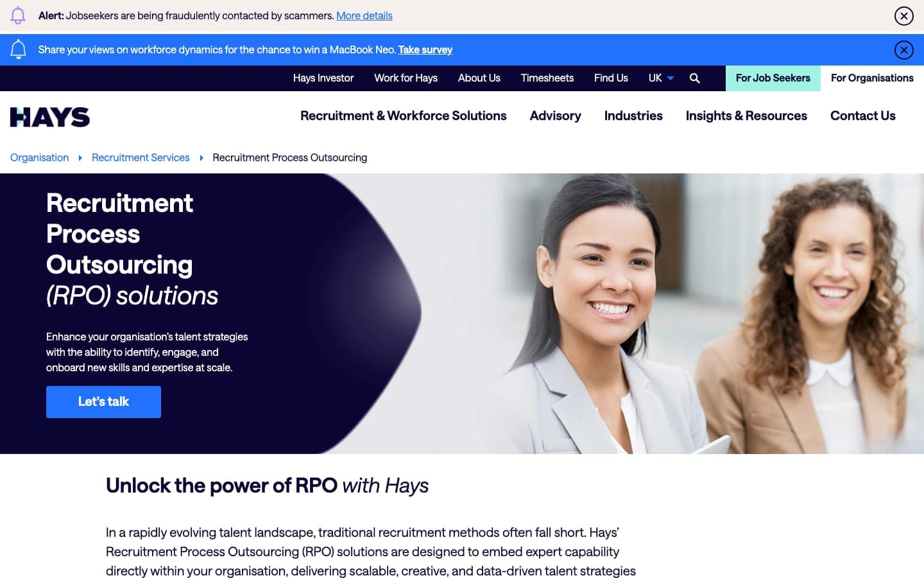Click the Let's talk button
The width and height of the screenshot is (924, 578).
(103, 402)
